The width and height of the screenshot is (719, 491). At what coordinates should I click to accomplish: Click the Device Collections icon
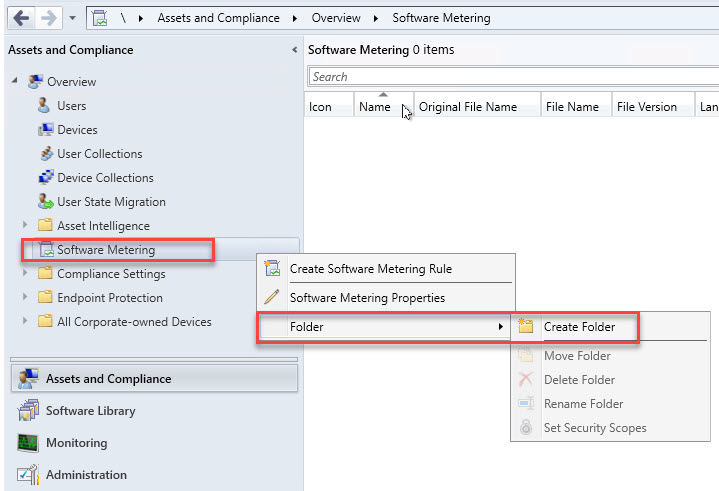point(45,178)
